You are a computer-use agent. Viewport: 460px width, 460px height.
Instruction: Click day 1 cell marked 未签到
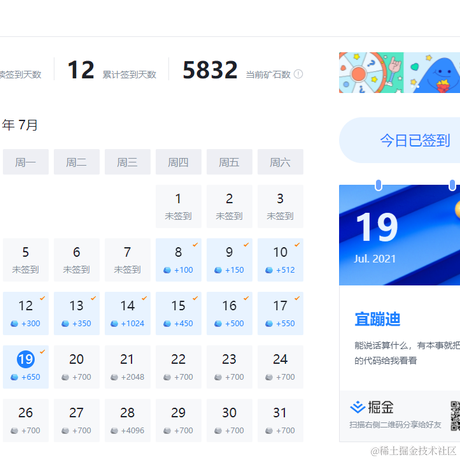(179, 206)
